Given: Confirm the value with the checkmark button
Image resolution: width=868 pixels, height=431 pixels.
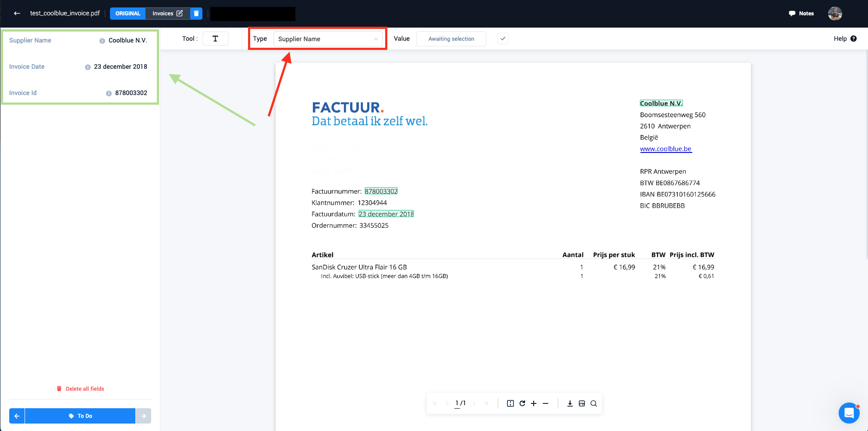Looking at the screenshot, I should pyautogui.click(x=503, y=39).
